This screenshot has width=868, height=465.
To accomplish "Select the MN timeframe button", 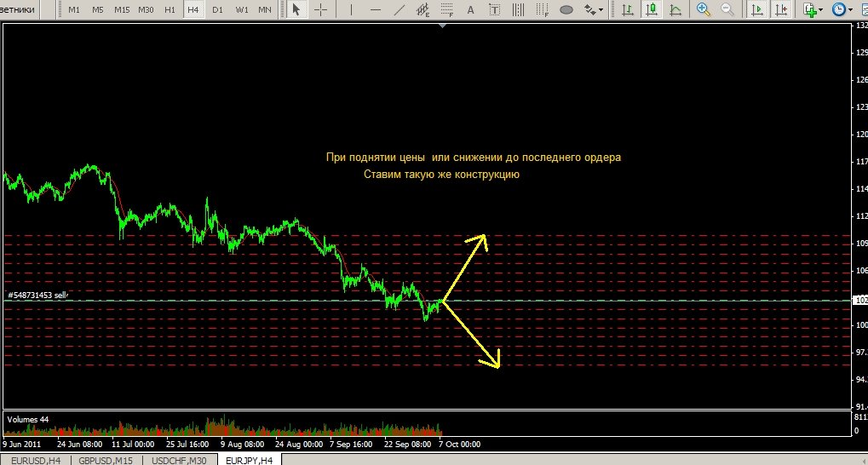I will (265, 9).
